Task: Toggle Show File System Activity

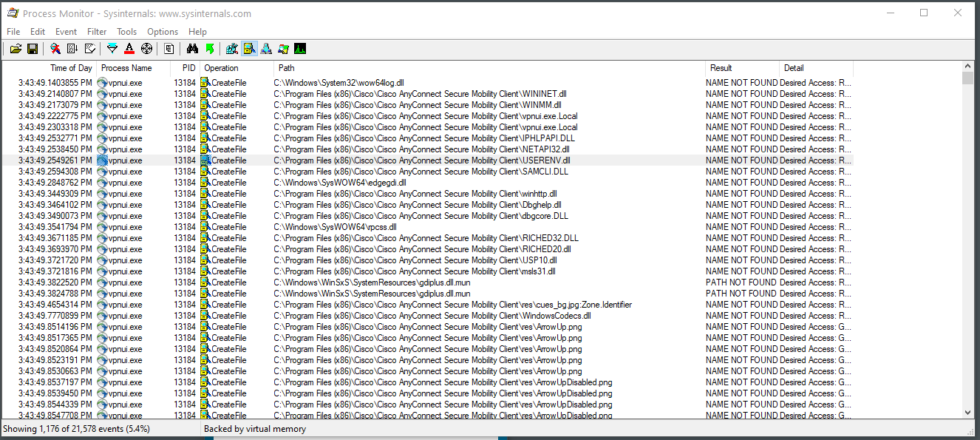Action: point(249,49)
